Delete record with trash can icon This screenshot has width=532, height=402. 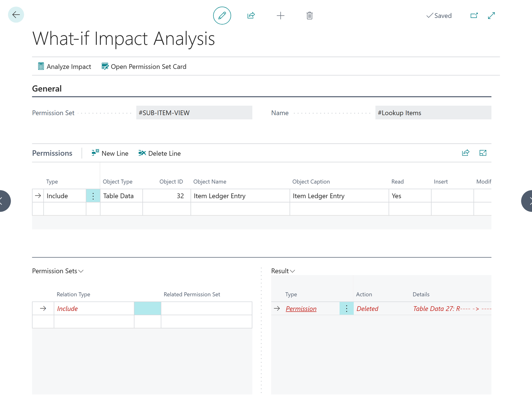point(310,16)
